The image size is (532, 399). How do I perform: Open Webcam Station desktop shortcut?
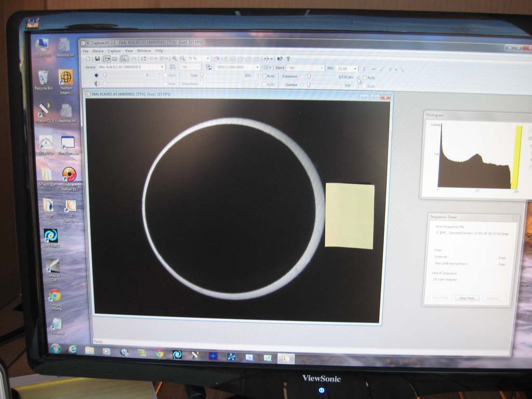tap(70, 179)
